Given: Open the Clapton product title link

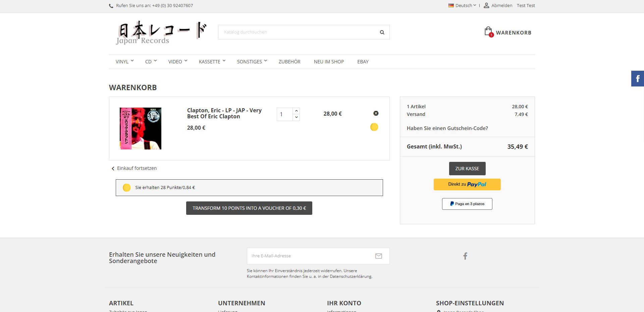Looking at the screenshot, I should point(224,113).
